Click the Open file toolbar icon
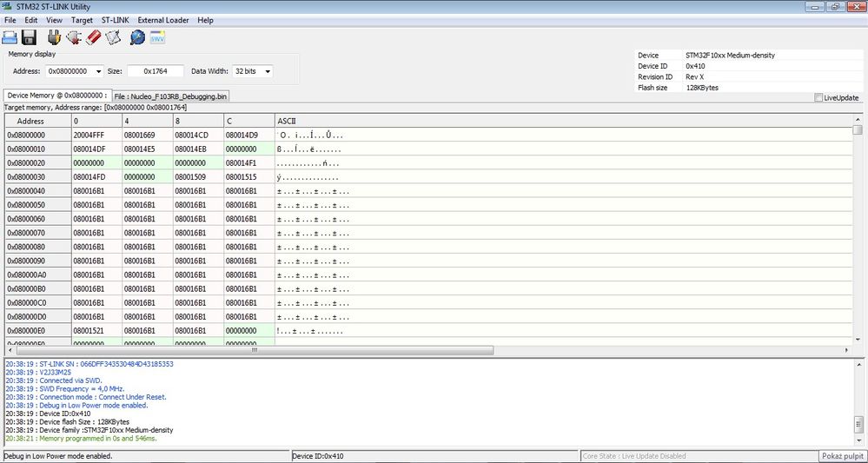The image size is (868, 463). [x=10, y=37]
